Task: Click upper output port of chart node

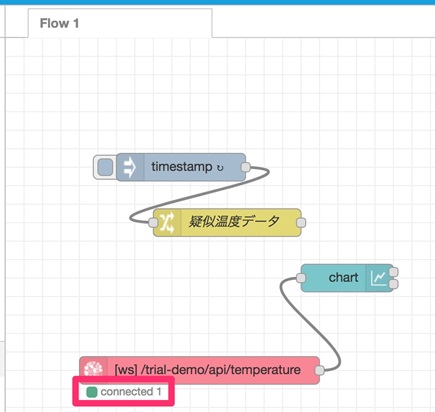Action: (x=394, y=272)
